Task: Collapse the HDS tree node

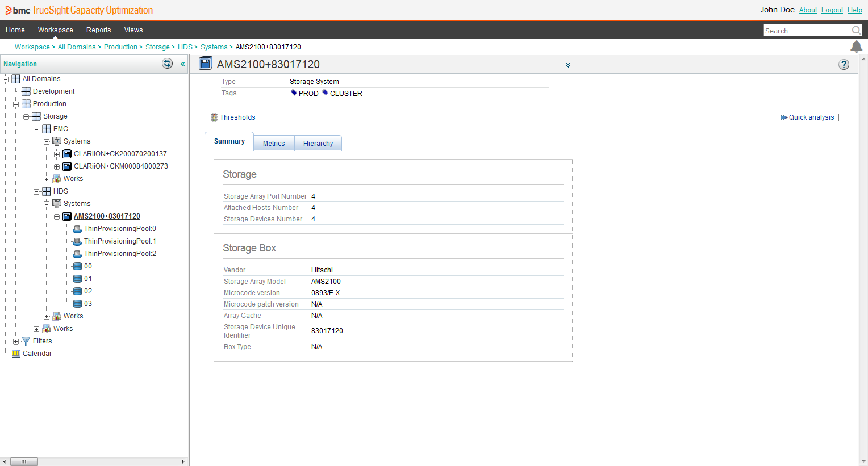Action: point(36,192)
